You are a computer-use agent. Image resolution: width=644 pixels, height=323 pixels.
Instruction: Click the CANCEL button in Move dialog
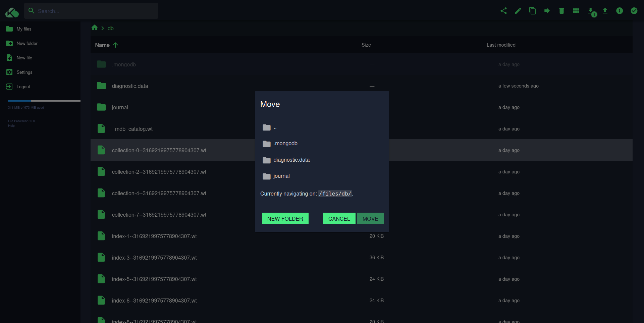click(x=339, y=218)
